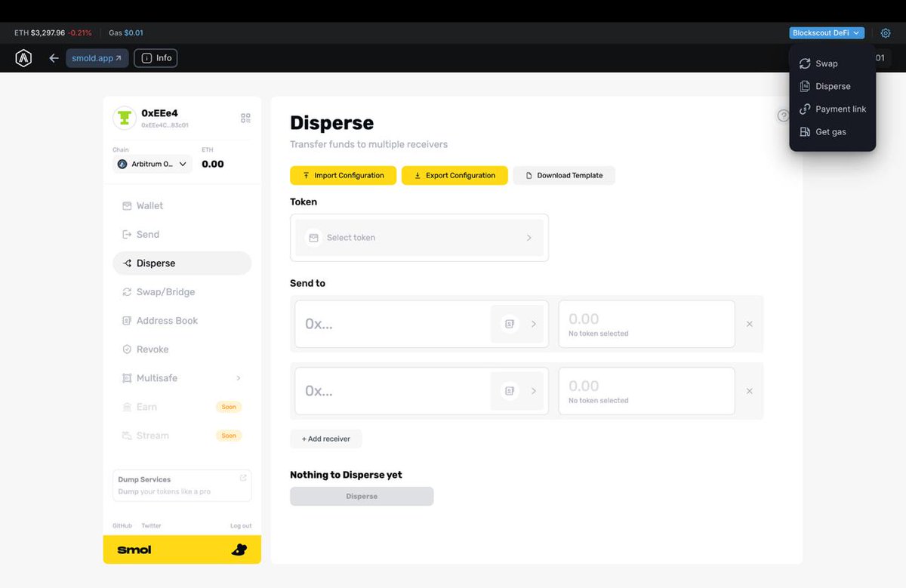Image resolution: width=906 pixels, height=588 pixels.
Task: Click the Revoke shield icon
Action: coord(127,349)
